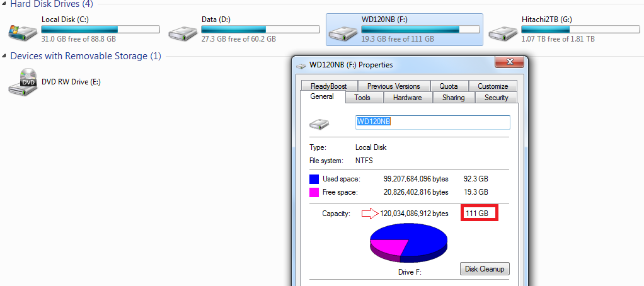Click the '31.0 GB free of 88.8 GB' text

click(78, 39)
